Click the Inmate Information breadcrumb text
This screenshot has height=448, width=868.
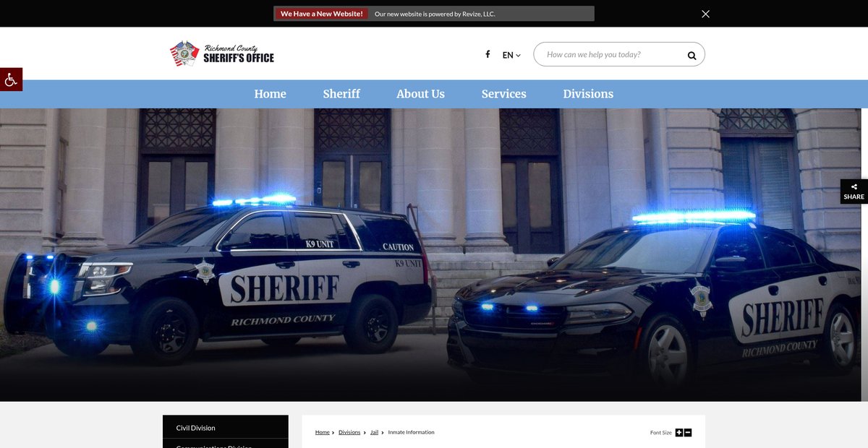tap(412, 432)
